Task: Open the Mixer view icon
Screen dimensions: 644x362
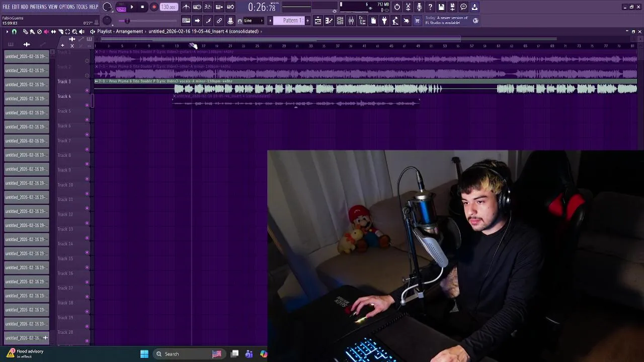Action: click(x=351, y=21)
